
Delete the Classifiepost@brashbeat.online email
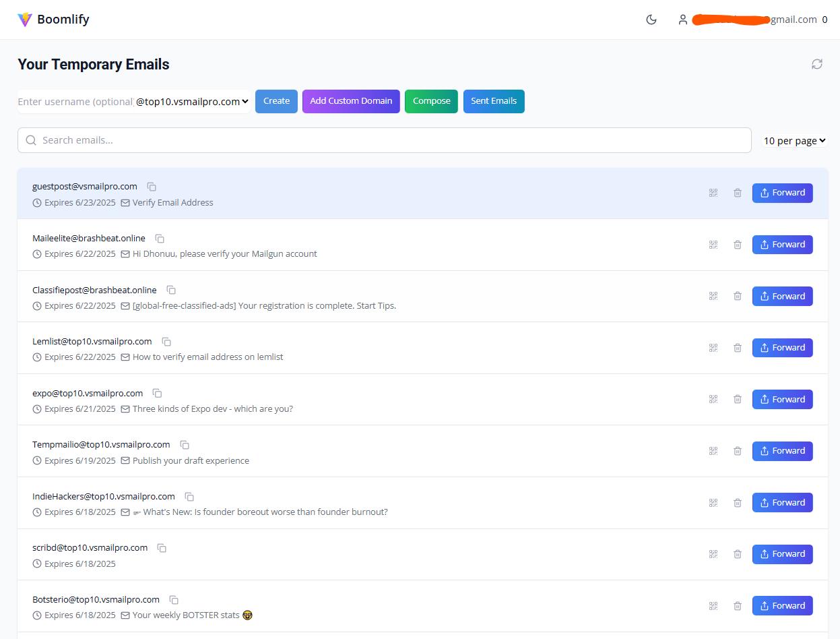(x=737, y=296)
